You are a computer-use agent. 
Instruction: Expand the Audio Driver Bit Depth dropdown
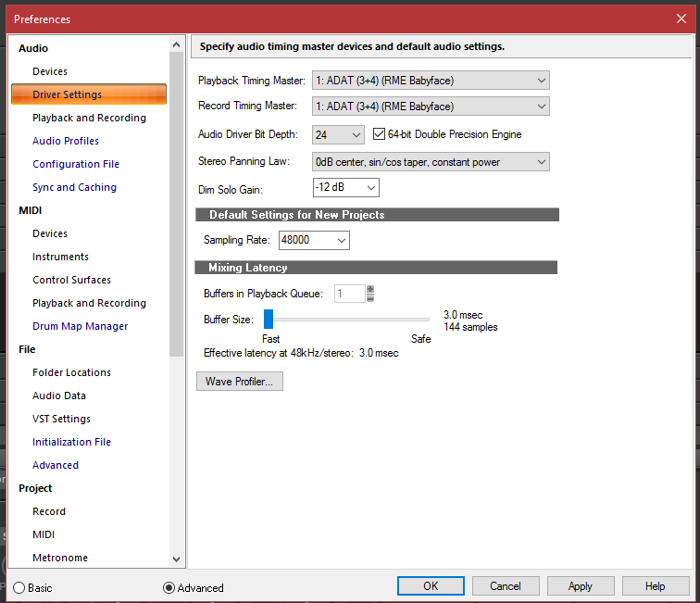(x=338, y=135)
